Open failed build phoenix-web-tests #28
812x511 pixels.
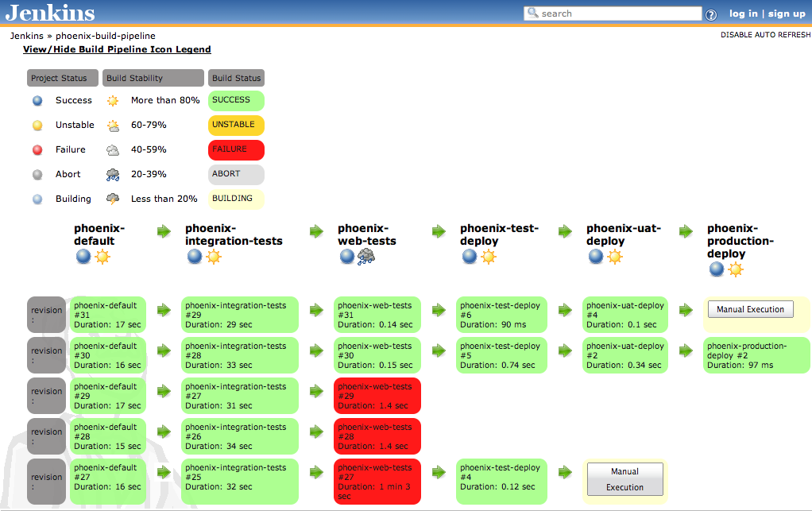pyautogui.click(x=377, y=436)
